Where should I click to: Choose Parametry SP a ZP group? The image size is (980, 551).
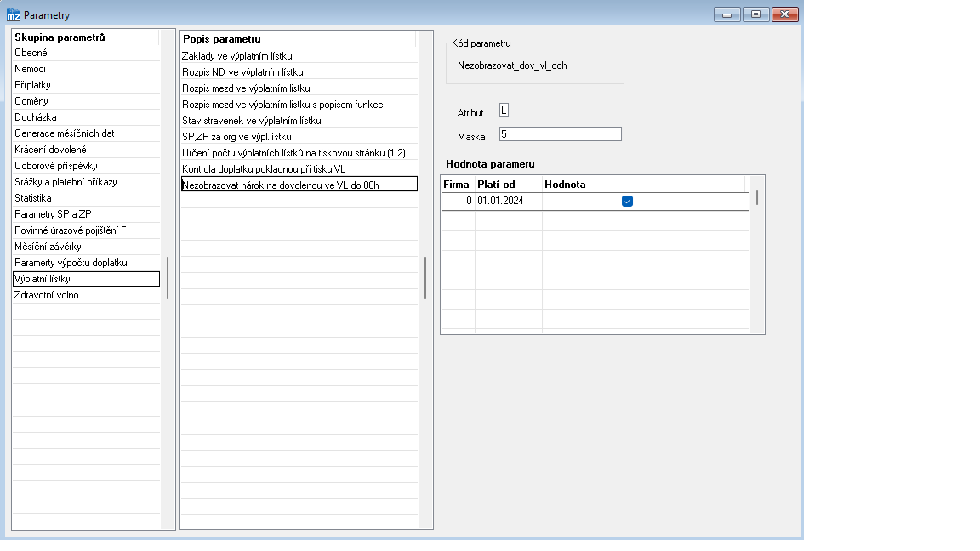(x=86, y=215)
